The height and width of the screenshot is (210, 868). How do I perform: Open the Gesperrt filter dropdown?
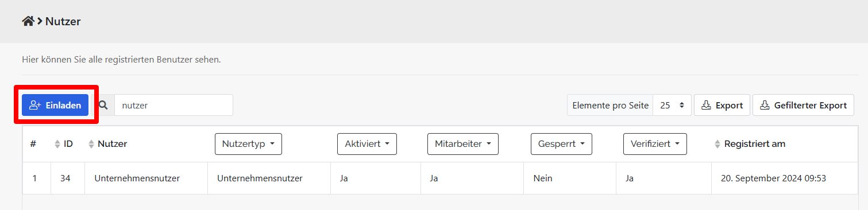(x=561, y=144)
